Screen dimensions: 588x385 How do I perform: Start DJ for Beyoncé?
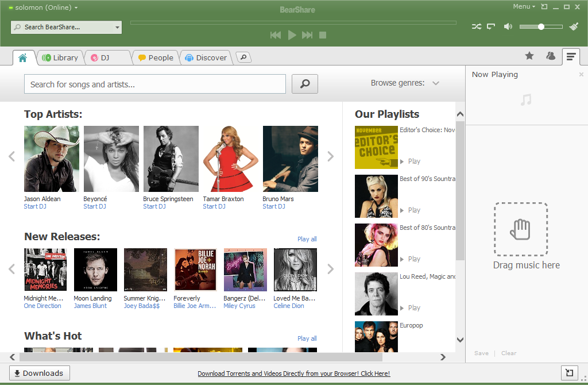[95, 206]
